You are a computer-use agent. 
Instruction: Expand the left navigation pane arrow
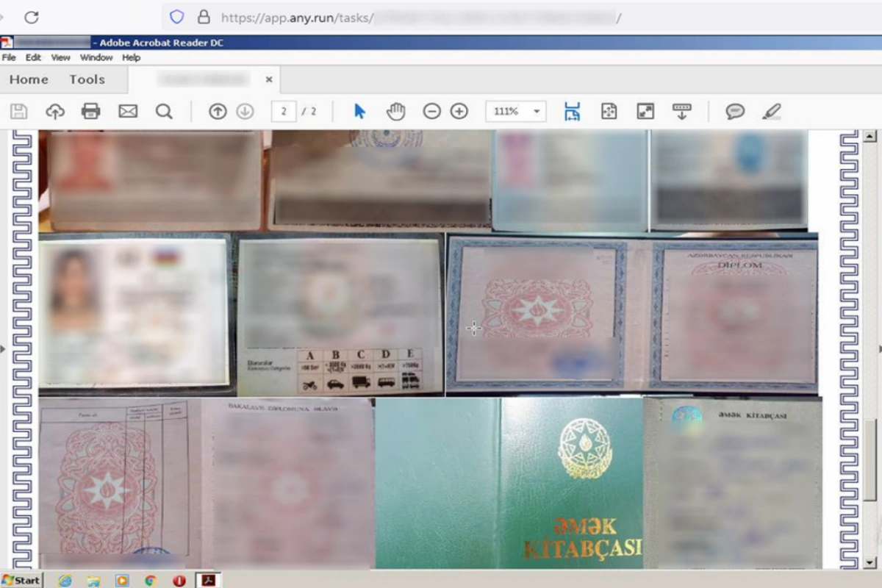tap(3, 349)
